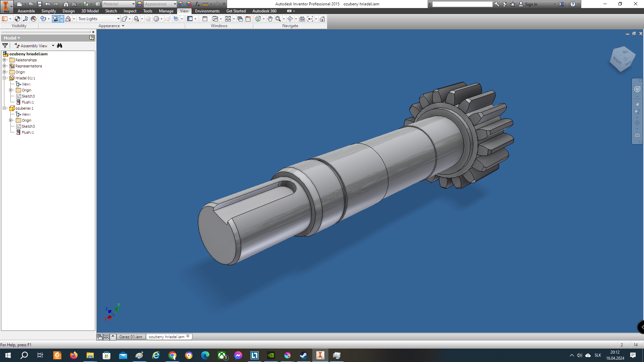The height and width of the screenshot is (362, 644).
Task: Switch to the Garaz 01.iam document tab
Action: coord(131,337)
